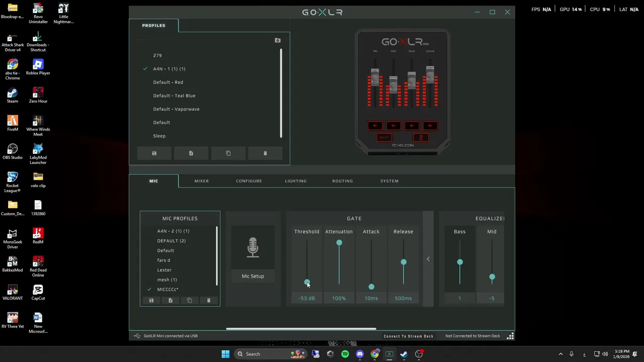Viewport: 644px width, 362px height.
Task: Click the Attenuation slider handle
Action: coord(339,243)
